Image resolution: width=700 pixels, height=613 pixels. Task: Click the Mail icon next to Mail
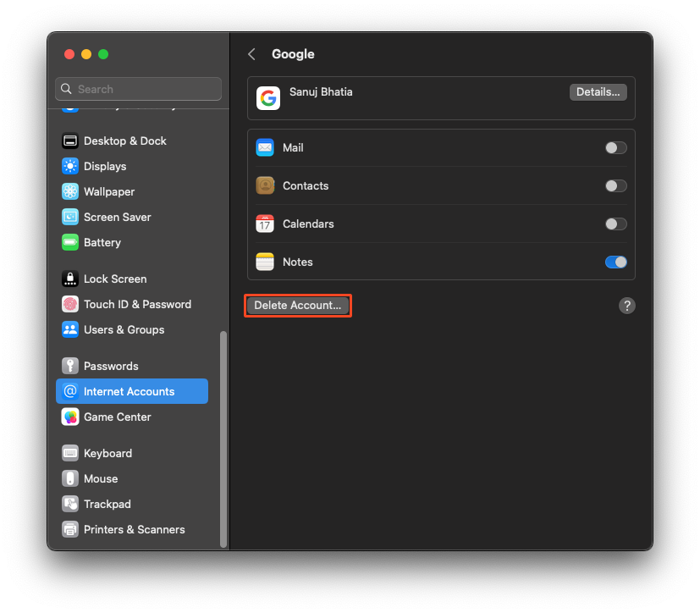click(x=265, y=147)
